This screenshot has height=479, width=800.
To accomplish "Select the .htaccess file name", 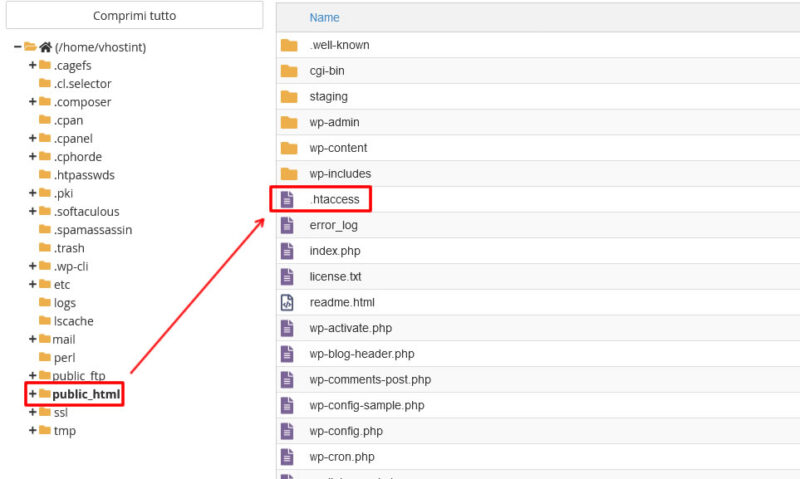I will click(334, 199).
